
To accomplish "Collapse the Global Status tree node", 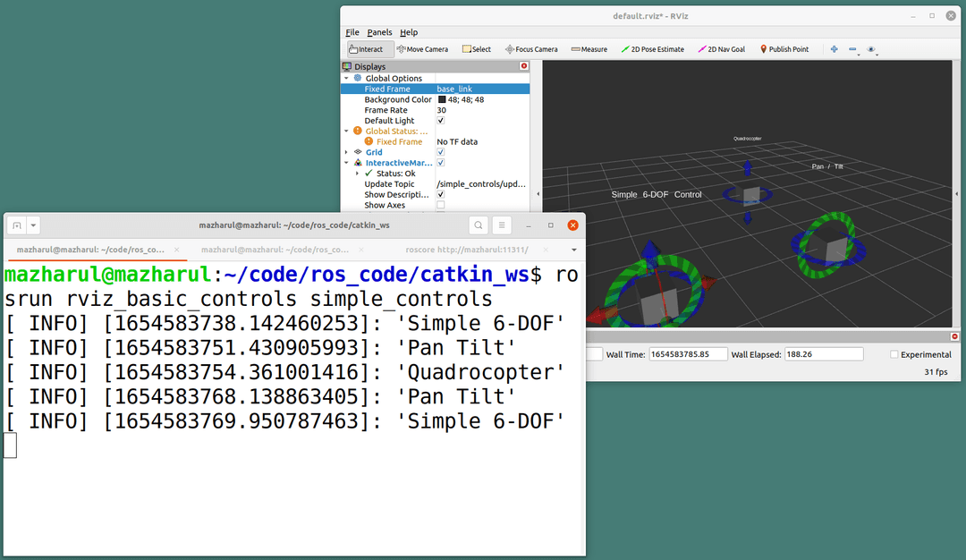I will click(x=346, y=132).
